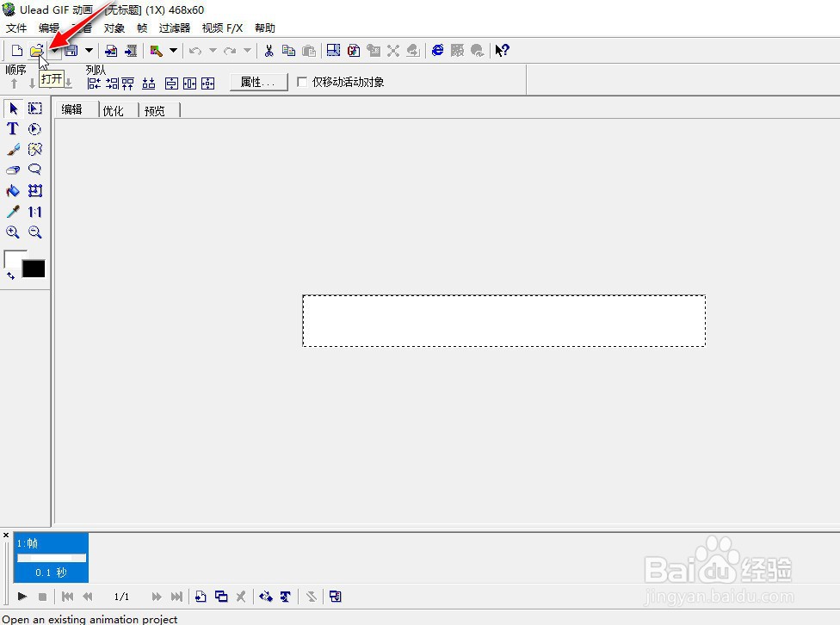The width and height of the screenshot is (840, 625).
Task: Click the Stop animation button
Action: coord(43,597)
